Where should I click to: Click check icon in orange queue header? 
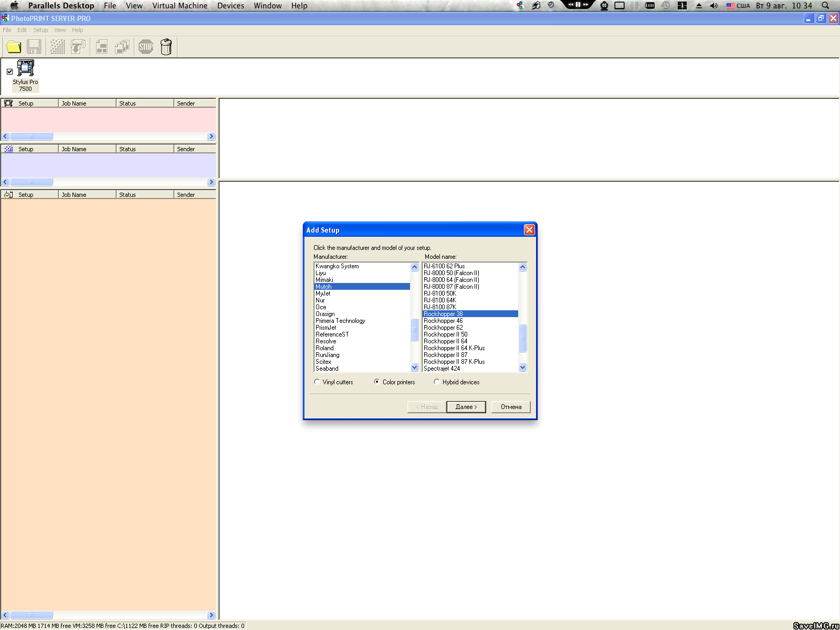(8, 195)
